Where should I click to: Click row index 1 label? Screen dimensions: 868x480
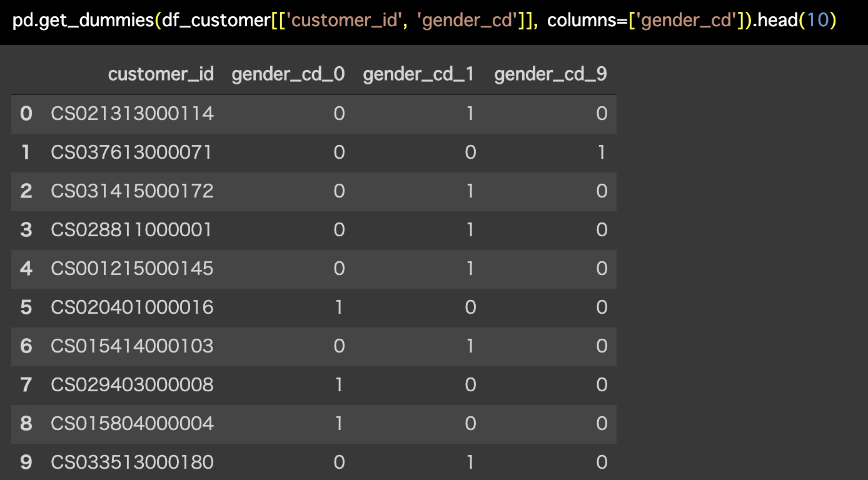point(26,152)
